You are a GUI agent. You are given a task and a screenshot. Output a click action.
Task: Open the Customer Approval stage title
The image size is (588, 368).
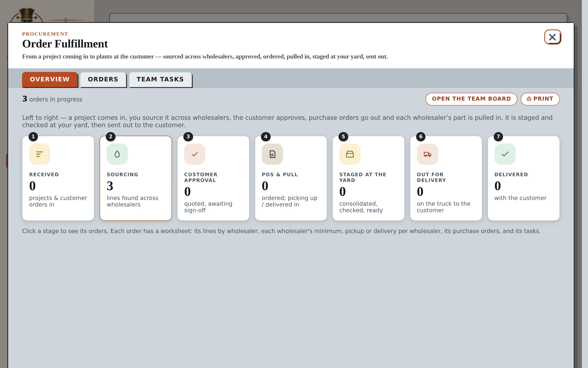point(201,177)
